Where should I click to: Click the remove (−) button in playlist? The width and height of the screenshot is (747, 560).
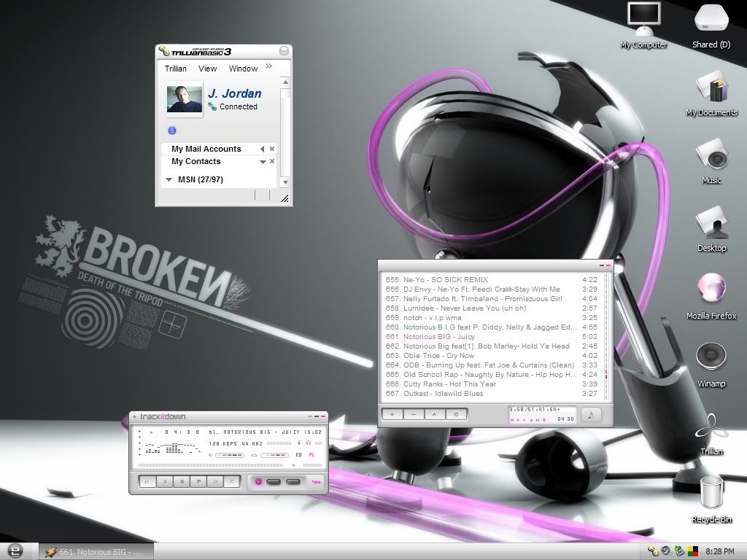click(x=414, y=414)
